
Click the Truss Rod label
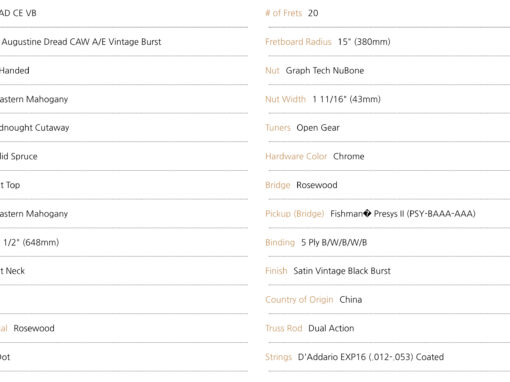(x=284, y=328)
